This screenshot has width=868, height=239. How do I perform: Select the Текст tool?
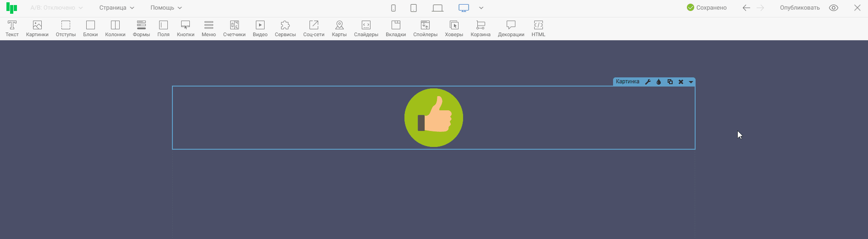point(12,28)
